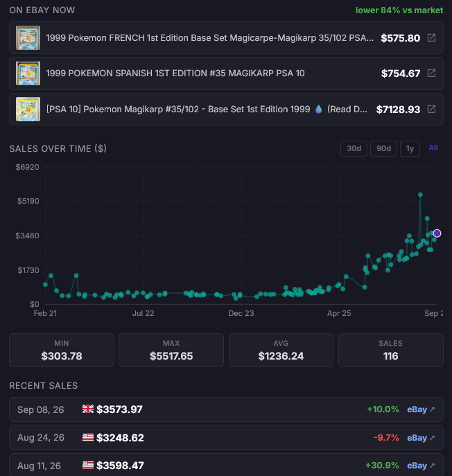Click the RECENT SALES heading
The width and height of the screenshot is (452, 476).
(x=44, y=385)
